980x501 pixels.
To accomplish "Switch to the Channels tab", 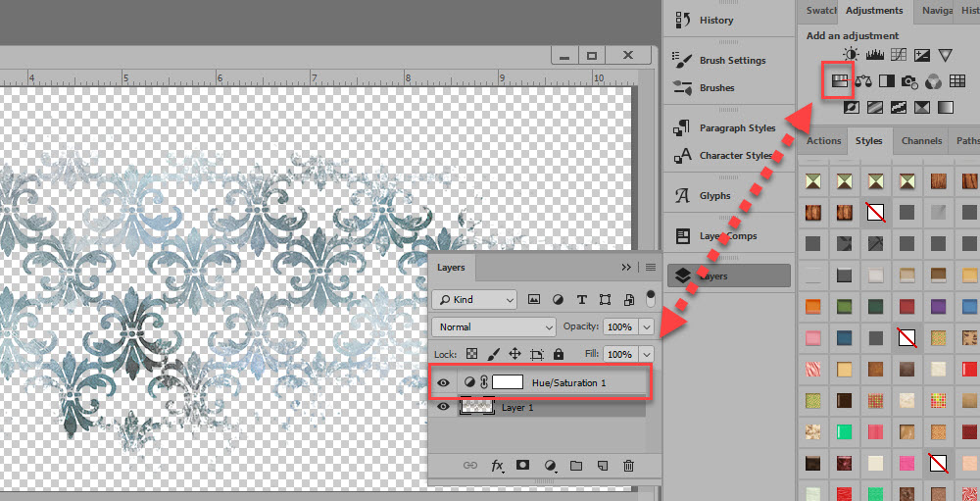I will click(921, 141).
